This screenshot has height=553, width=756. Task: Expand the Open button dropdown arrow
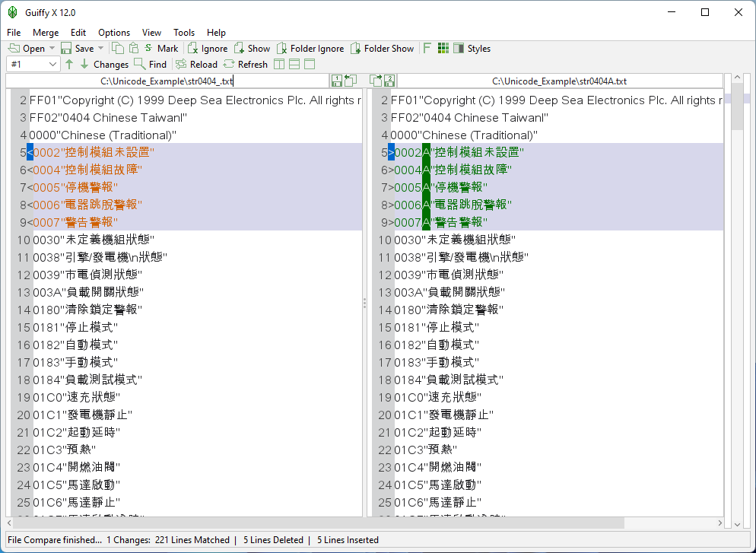[x=52, y=48]
